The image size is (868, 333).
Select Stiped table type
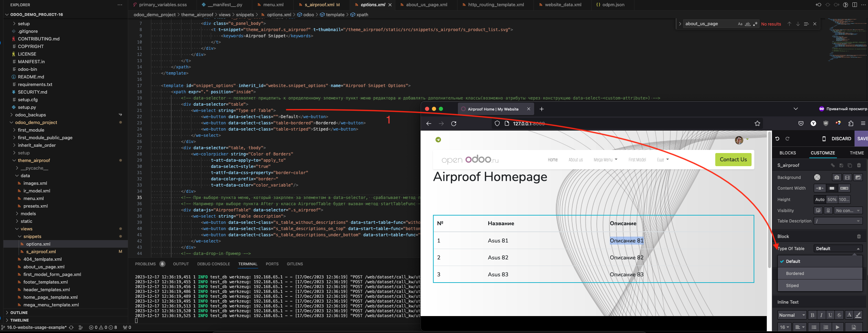(820, 285)
